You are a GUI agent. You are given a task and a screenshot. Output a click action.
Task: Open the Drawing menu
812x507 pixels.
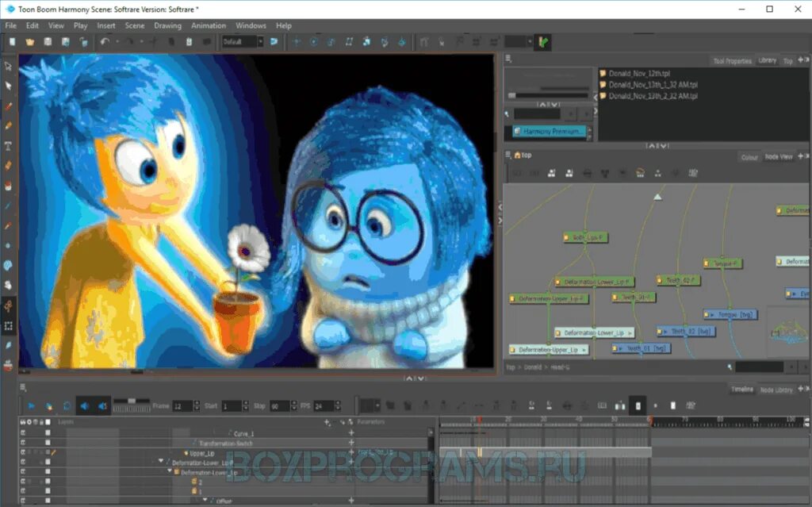[x=168, y=25]
